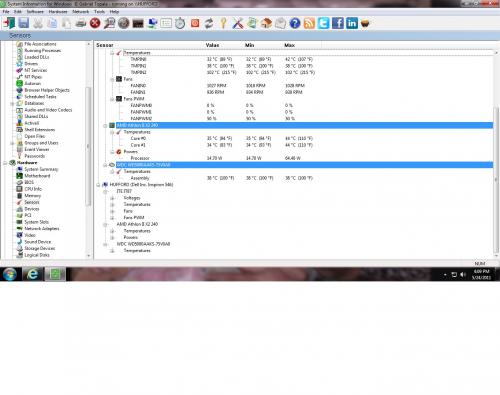Click the envelope toolbar icon
Screen dimensions: 500x395
pos(280,23)
